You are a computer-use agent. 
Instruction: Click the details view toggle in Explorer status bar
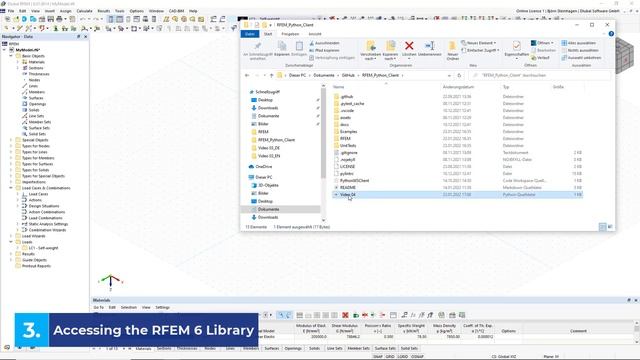602,227
